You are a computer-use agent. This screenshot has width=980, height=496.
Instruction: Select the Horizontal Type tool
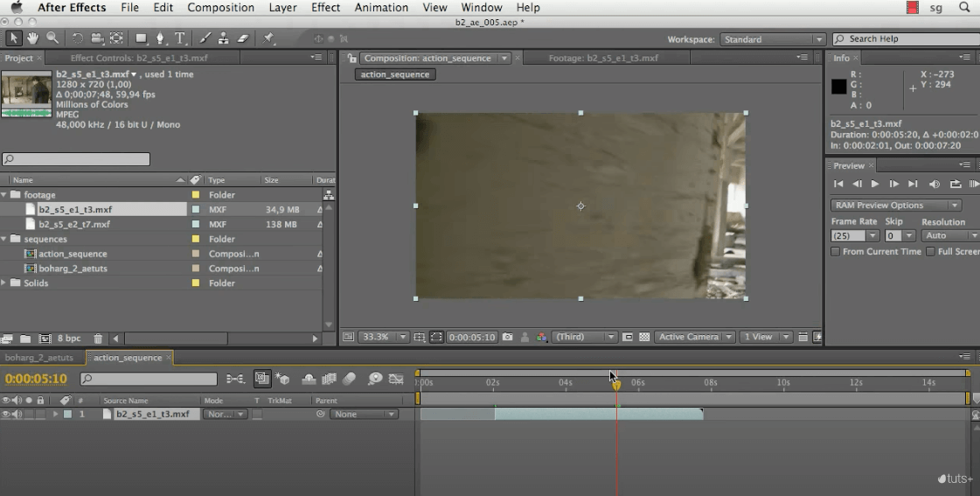[x=180, y=38]
